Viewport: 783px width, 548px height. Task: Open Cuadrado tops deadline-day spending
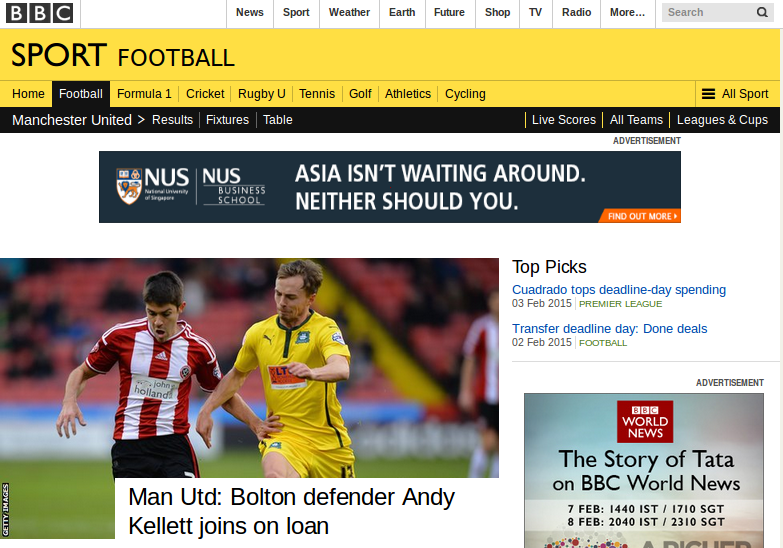pyautogui.click(x=619, y=290)
